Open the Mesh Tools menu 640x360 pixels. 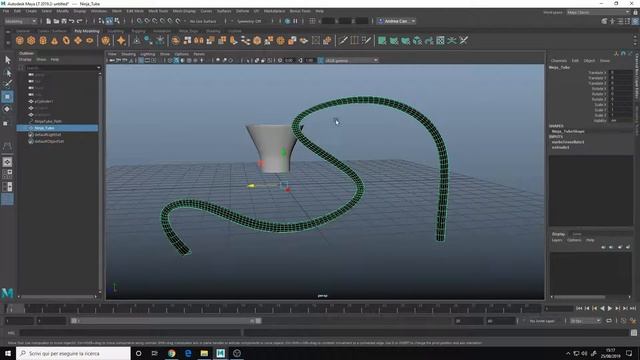click(x=158, y=11)
